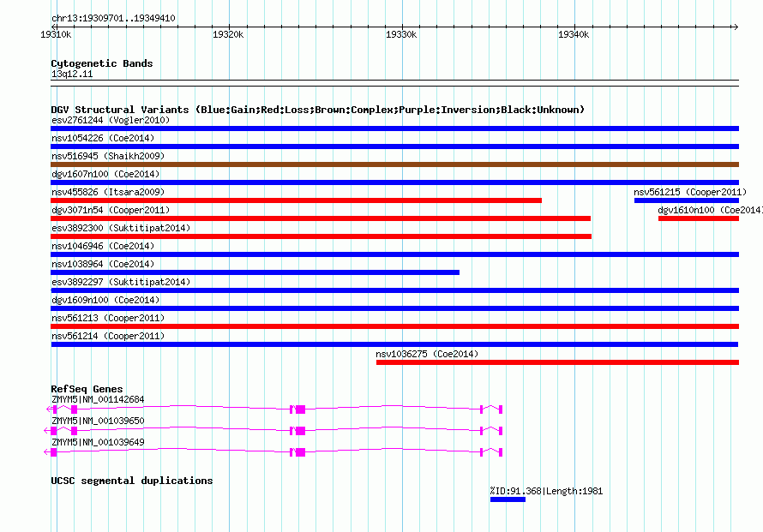Click the esv2761244 (Vogler2010) label
Image resolution: width=763 pixels, height=532 pixels.
pyautogui.click(x=111, y=120)
